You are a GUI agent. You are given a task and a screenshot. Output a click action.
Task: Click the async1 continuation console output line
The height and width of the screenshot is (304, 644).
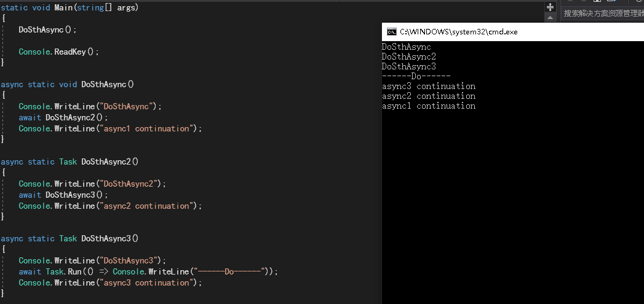pyautogui.click(x=429, y=106)
